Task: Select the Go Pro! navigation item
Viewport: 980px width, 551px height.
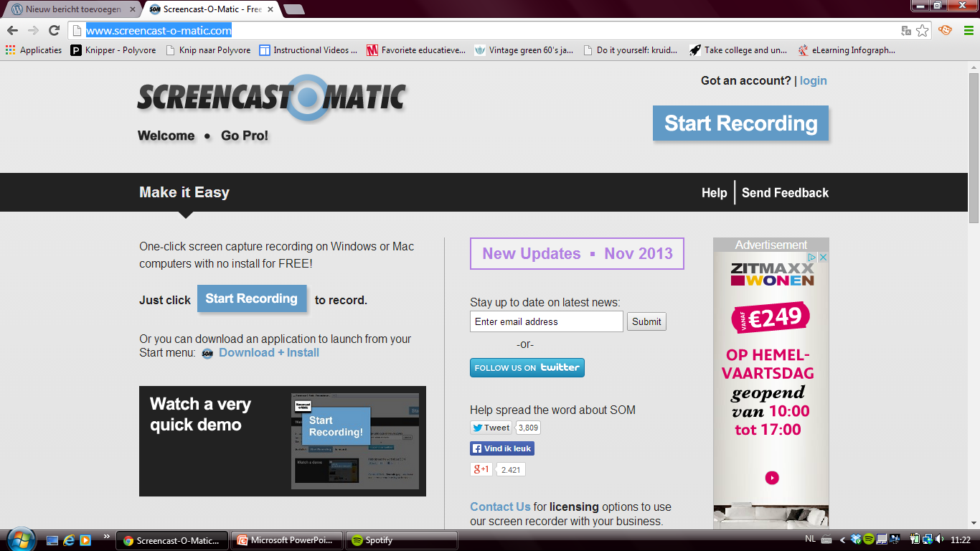Action: 245,136
